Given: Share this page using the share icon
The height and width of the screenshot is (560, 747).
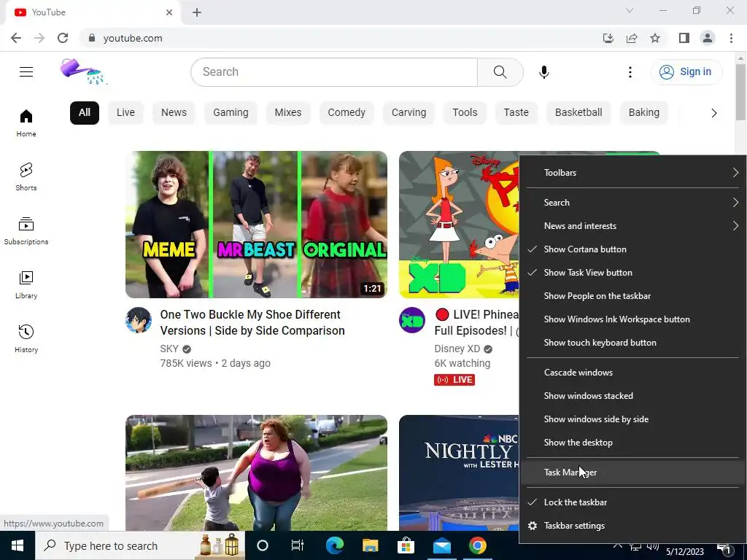Looking at the screenshot, I should click(x=632, y=38).
